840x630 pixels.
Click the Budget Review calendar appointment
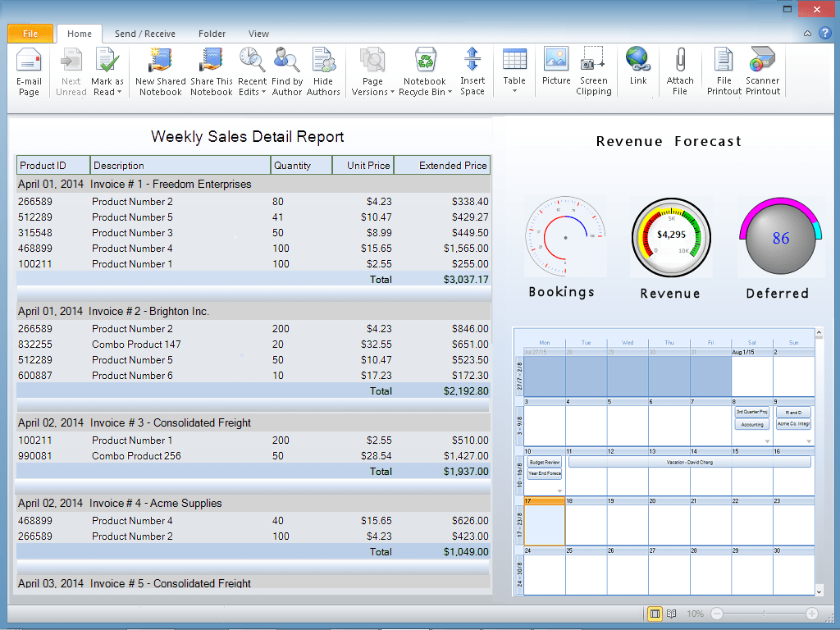[x=544, y=462]
